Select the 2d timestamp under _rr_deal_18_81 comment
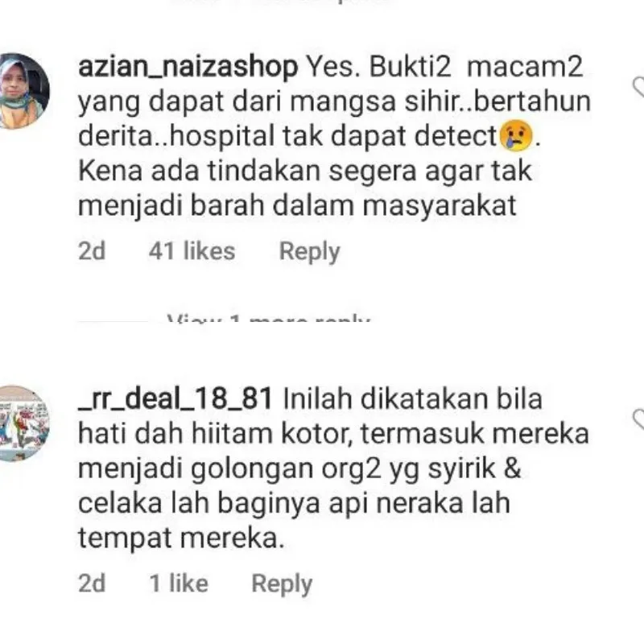This screenshot has width=644, height=644. point(92,583)
